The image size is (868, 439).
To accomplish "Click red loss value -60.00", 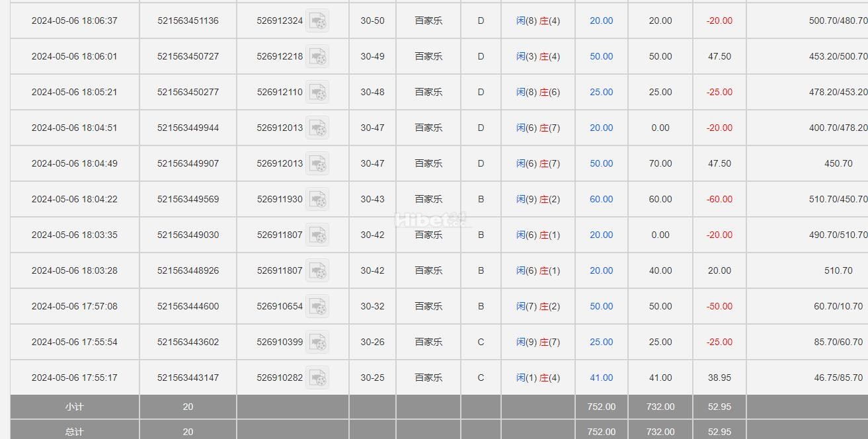I will [719, 199].
